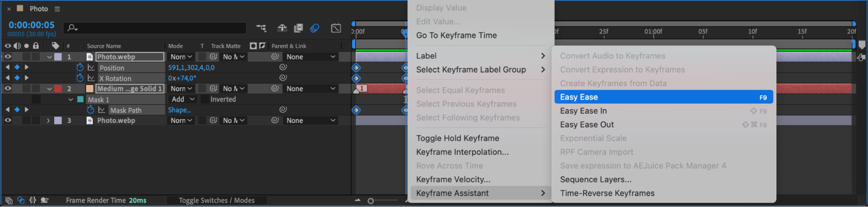Viewport: 868px width, 207px height.
Task: Select Time-Reverse Keyframes menu item
Action: (x=607, y=193)
